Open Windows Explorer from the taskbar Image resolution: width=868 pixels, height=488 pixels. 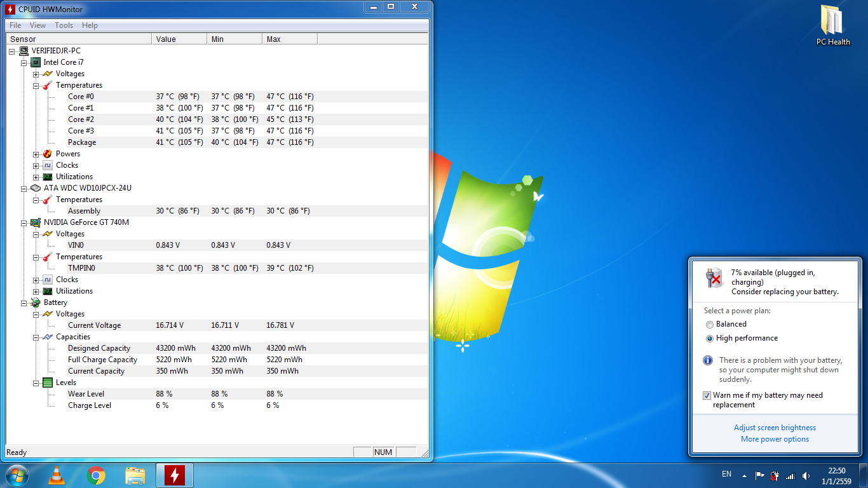[x=135, y=475]
